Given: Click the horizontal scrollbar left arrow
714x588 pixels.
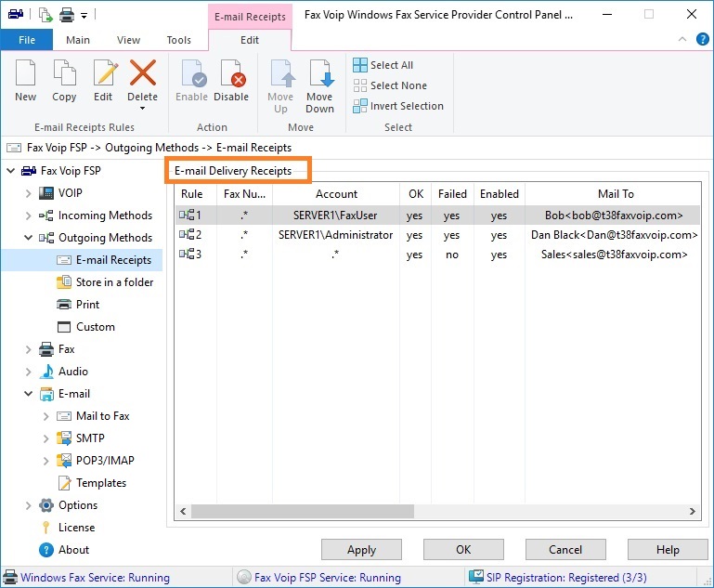Looking at the screenshot, I should pyautogui.click(x=183, y=512).
